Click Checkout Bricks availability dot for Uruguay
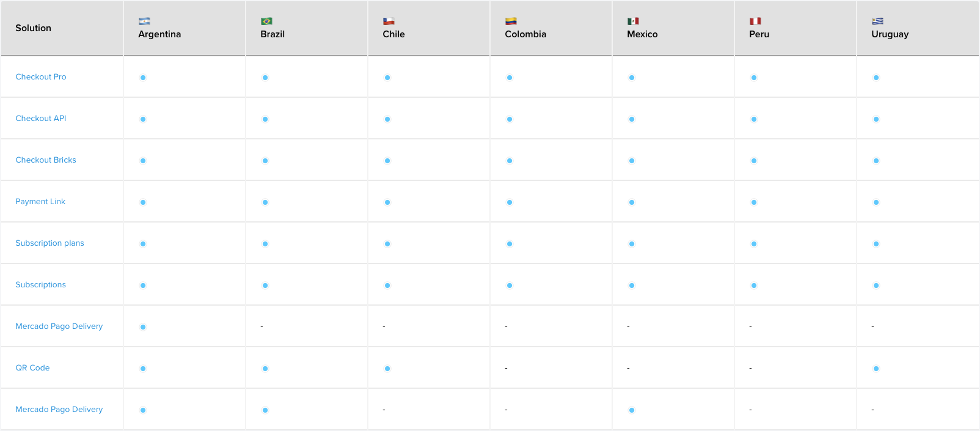Viewport: 980px width, 431px height. (x=876, y=161)
